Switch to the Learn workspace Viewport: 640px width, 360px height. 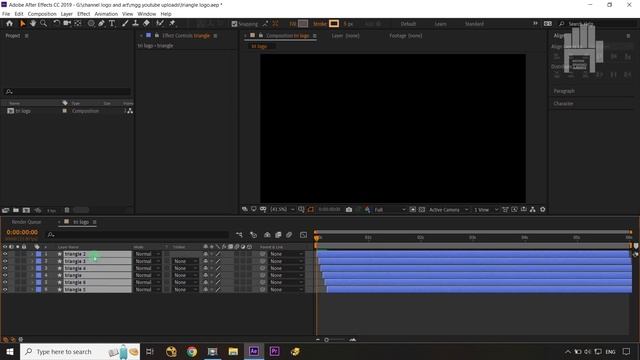pyautogui.click(x=440, y=24)
